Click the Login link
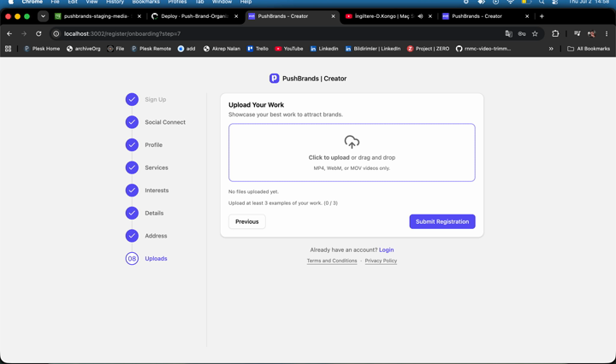This screenshot has width=616, height=364. tap(386, 250)
